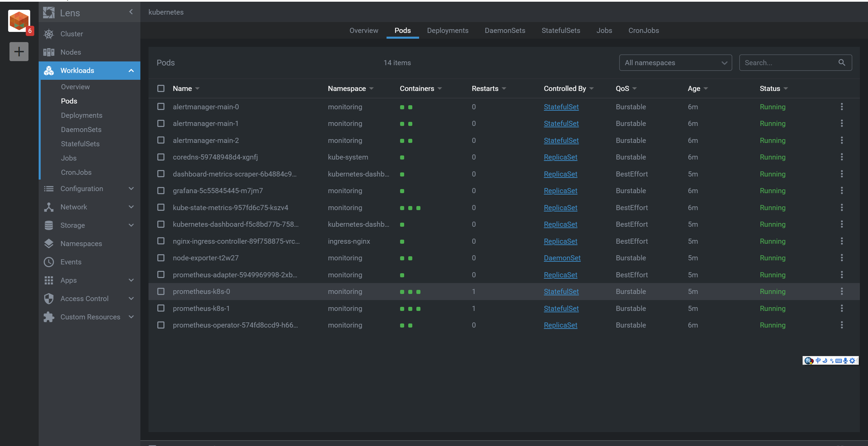Screen dimensions: 868x446
Task: Open the kubernetes cluster cube icon
Action: pyautogui.click(x=19, y=21)
